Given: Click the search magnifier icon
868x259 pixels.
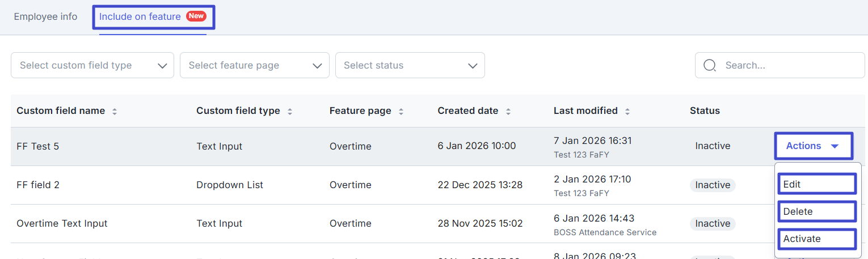Looking at the screenshot, I should click(x=710, y=65).
